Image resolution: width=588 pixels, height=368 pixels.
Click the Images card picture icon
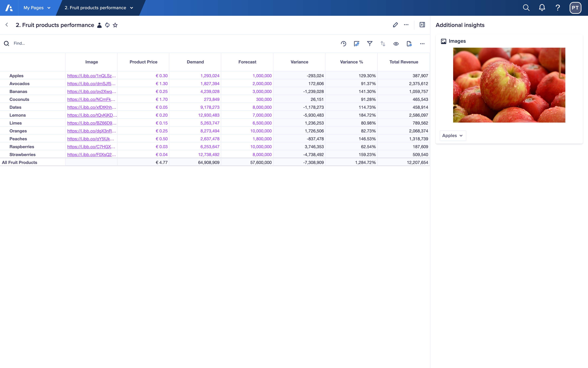coord(443,41)
